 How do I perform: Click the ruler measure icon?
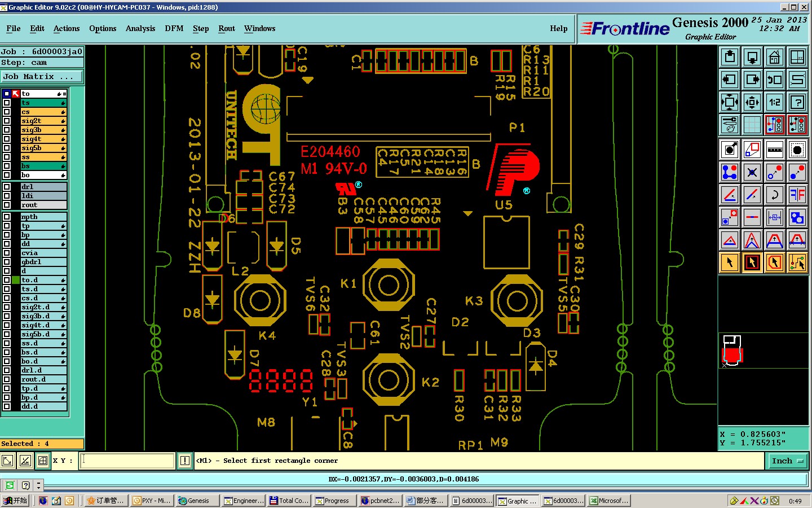coord(775,150)
